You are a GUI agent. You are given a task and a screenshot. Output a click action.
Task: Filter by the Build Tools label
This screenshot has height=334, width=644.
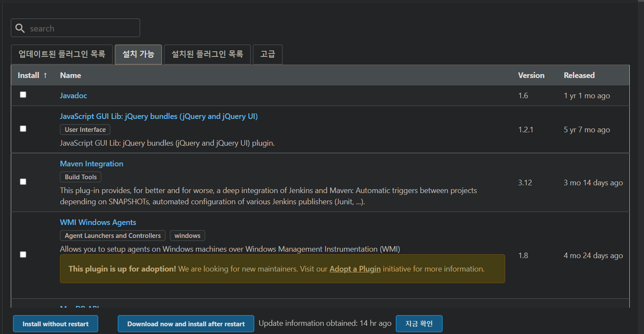tap(81, 177)
